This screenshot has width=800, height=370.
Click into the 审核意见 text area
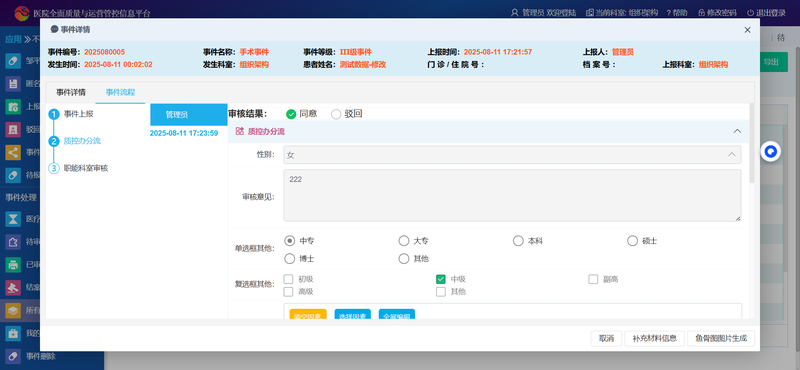[x=512, y=195]
